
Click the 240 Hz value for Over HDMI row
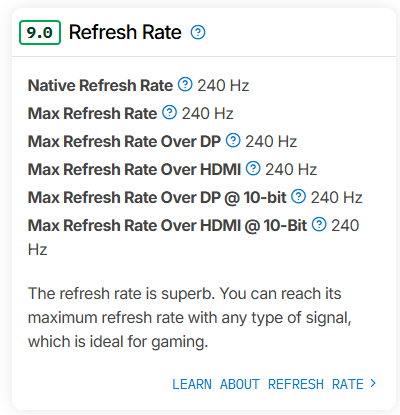(291, 169)
